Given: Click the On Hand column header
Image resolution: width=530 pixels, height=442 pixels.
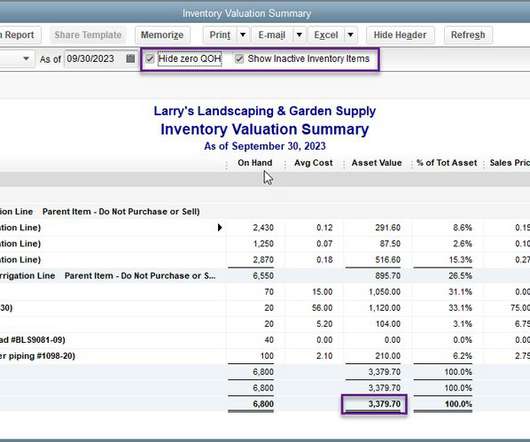Looking at the screenshot, I should click(255, 163).
